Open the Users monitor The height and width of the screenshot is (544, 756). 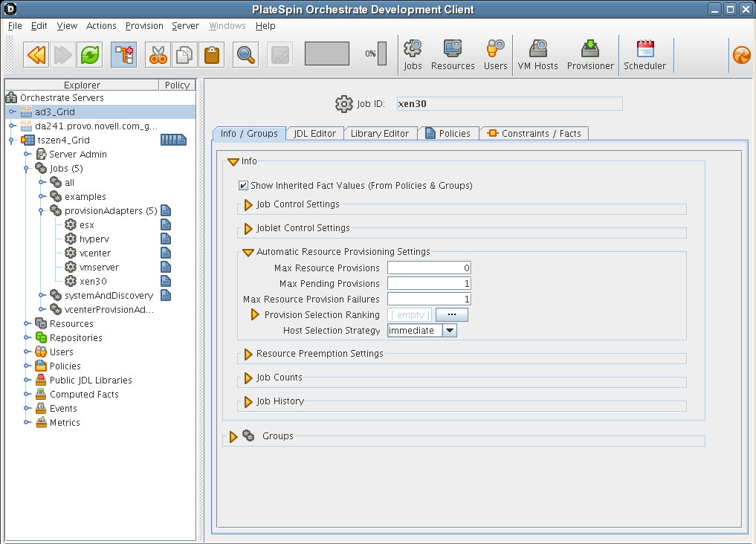[495, 55]
